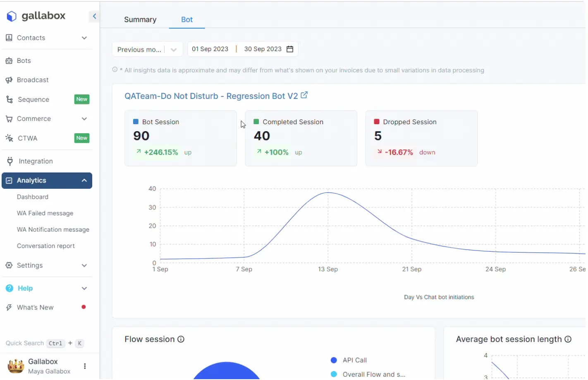The image size is (588, 380).
Task: Expand the Commerce menu chevron
Action: tap(84, 119)
